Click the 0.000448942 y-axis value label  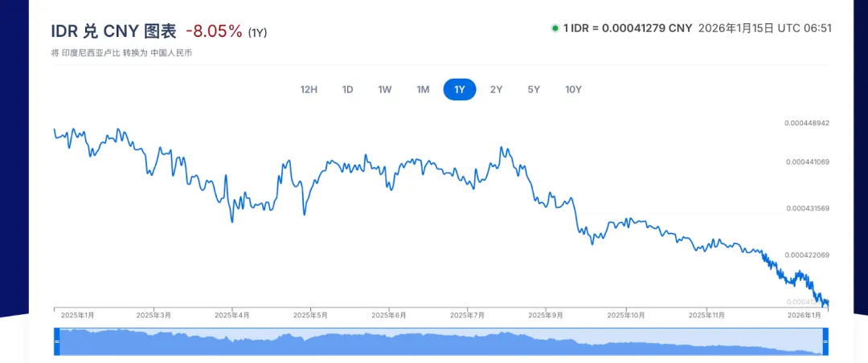coord(806,123)
